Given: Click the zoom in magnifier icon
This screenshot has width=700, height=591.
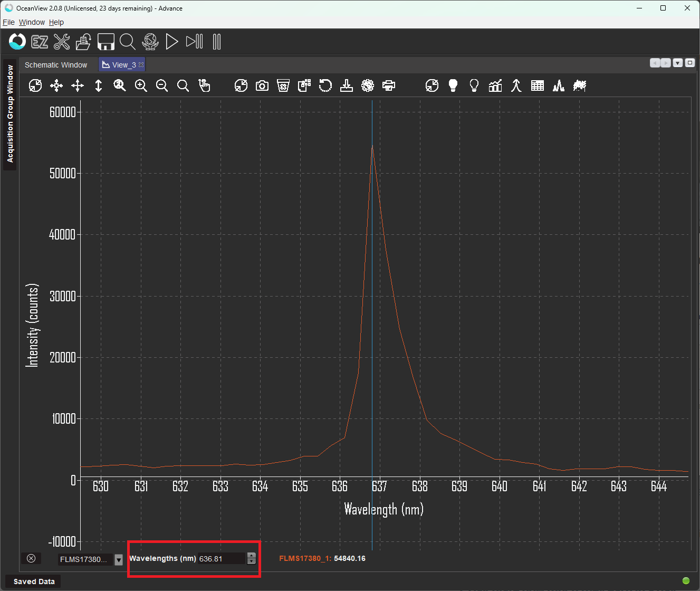Looking at the screenshot, I should point(141,85).
